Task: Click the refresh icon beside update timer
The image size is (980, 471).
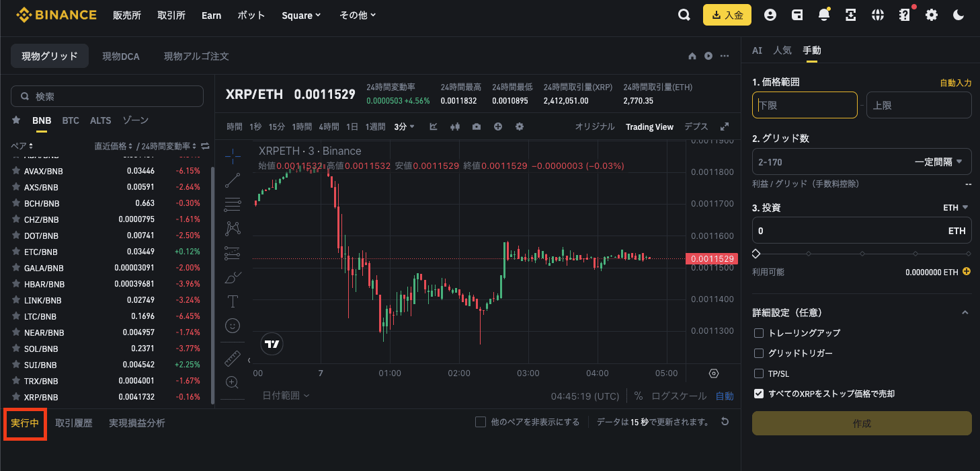Action: tap(725, 422)
